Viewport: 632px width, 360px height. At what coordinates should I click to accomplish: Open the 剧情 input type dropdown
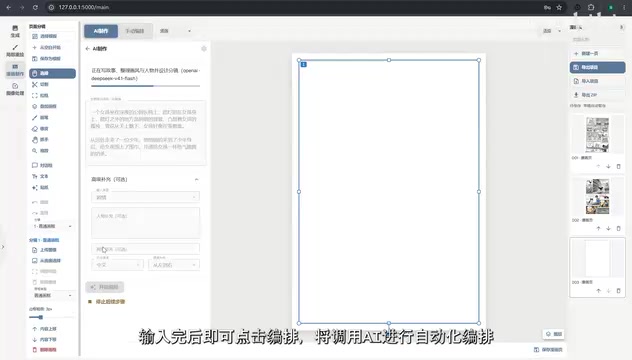coord(146,197)
